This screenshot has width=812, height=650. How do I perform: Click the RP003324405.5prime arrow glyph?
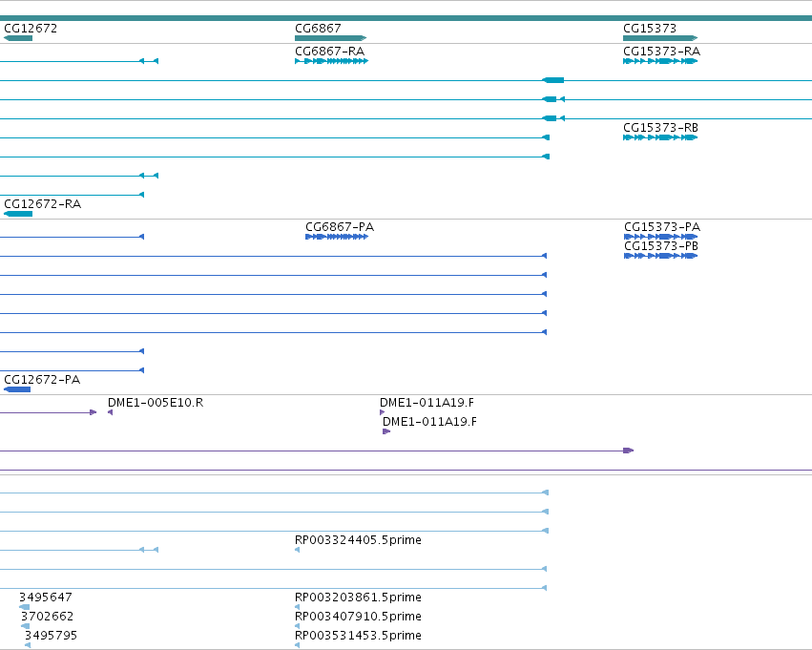(x=298, y=550)
